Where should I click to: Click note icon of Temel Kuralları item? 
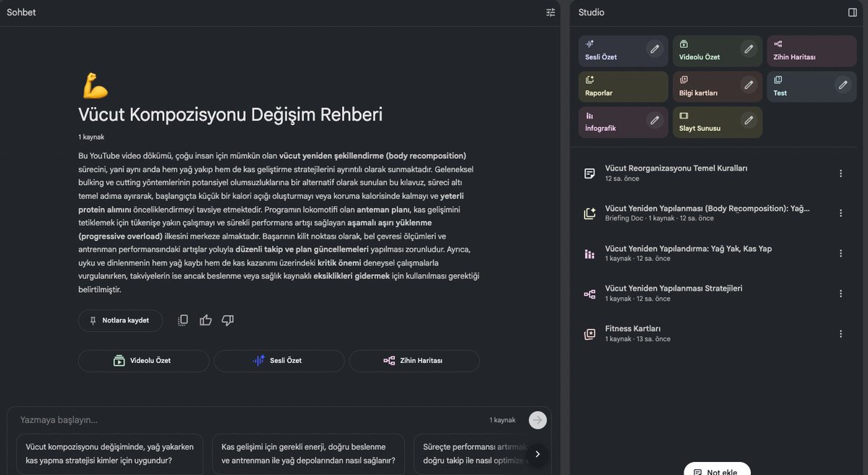[x=590, y=174]
